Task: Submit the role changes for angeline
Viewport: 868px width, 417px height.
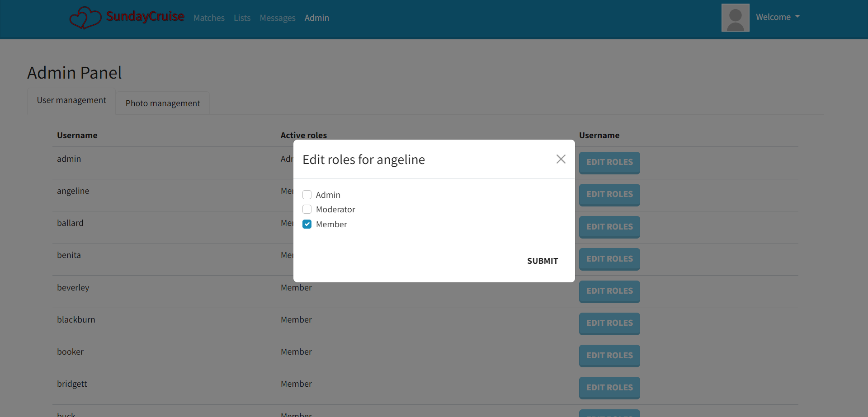Action: 542,261
